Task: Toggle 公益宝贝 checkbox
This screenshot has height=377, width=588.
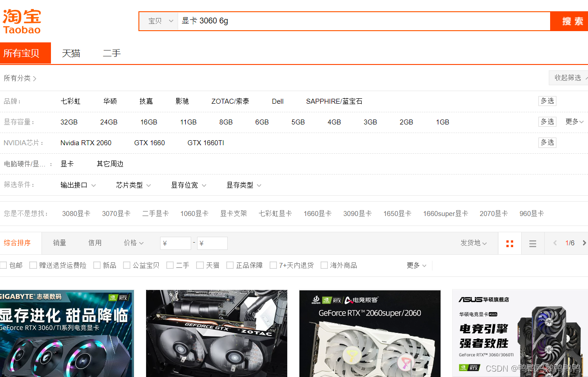Action: click(127, 265)
